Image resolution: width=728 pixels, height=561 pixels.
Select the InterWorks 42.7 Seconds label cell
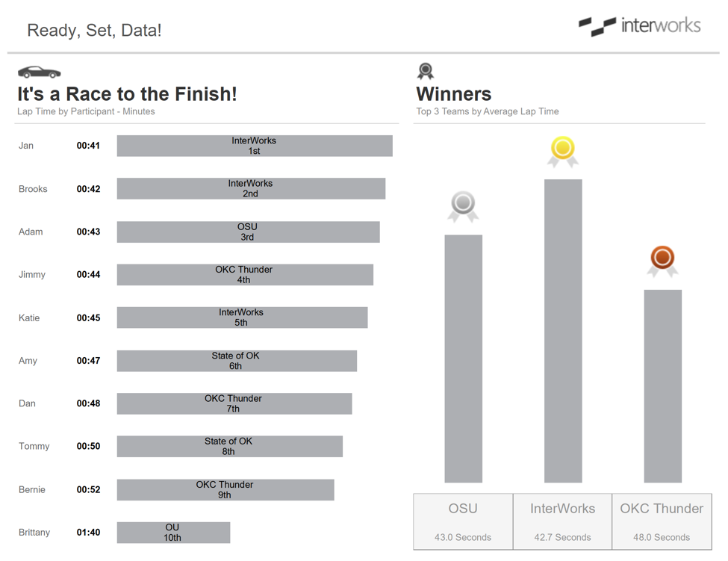click(562, 521)
